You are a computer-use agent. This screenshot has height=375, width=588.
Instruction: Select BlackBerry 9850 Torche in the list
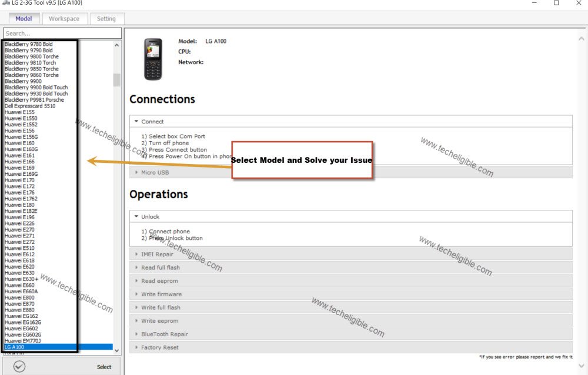[32, 69]
